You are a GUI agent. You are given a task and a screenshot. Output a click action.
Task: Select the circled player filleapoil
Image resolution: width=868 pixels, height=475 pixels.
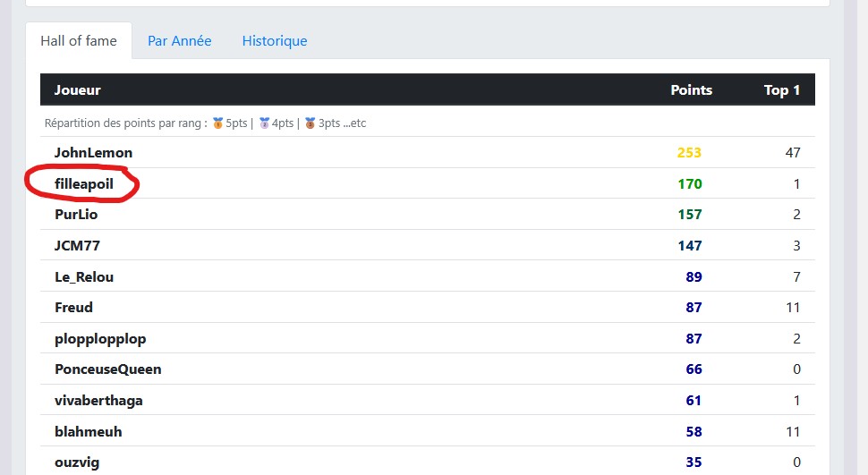tap(84, 184)
